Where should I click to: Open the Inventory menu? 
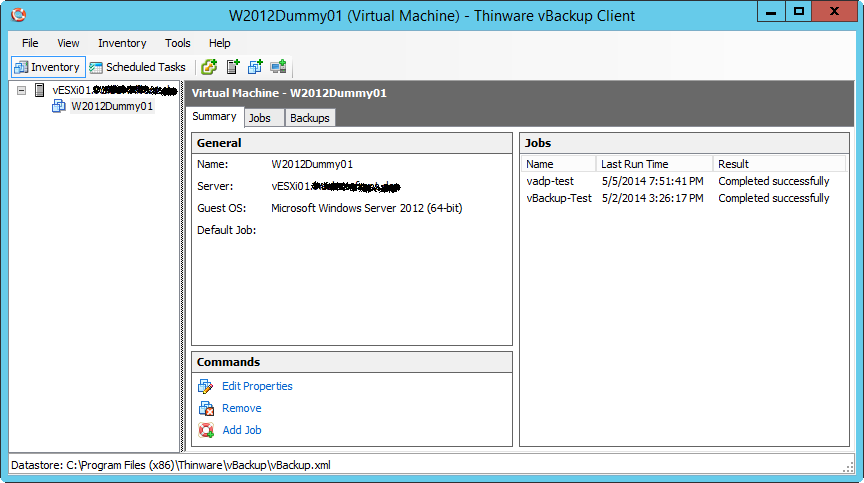coord(122,43)
